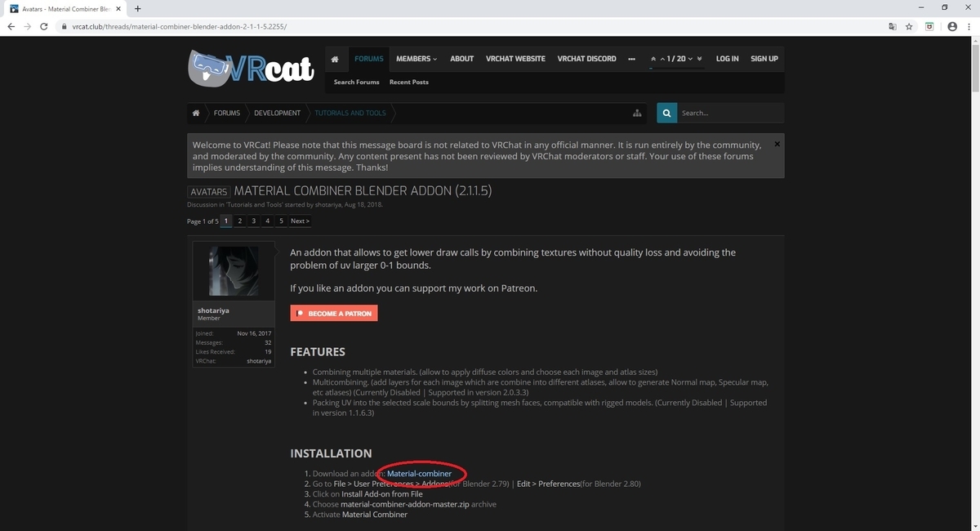Open the ABOUT nav item

[461, 59]
